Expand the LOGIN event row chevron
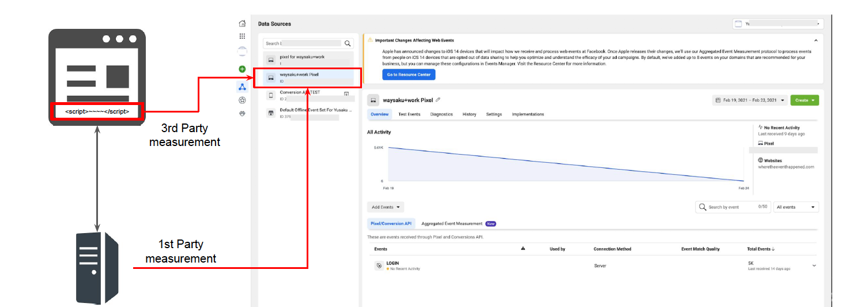 pos(814,265)
